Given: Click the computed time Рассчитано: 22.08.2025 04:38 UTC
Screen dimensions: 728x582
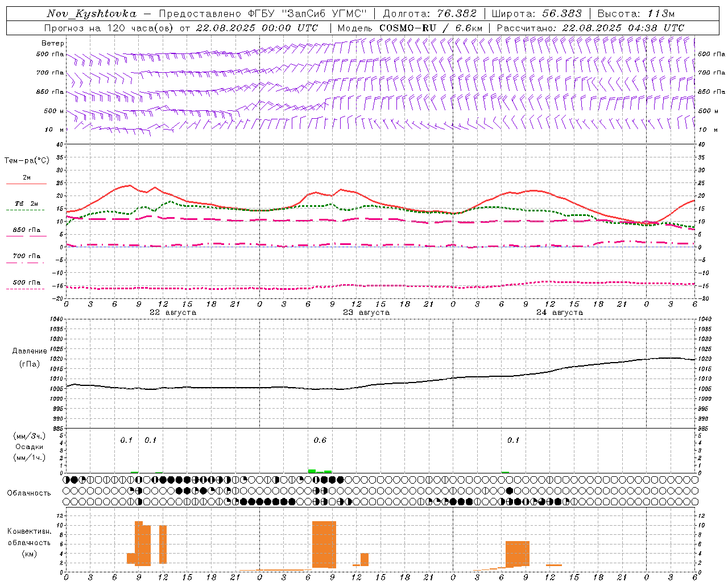Looking at the screenshot, I should point(590,28).
